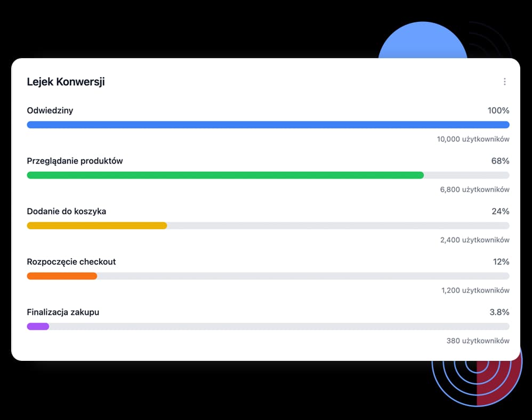
Task: Click the Przeglądanie produktów label
Action: (x=75, y=161)
